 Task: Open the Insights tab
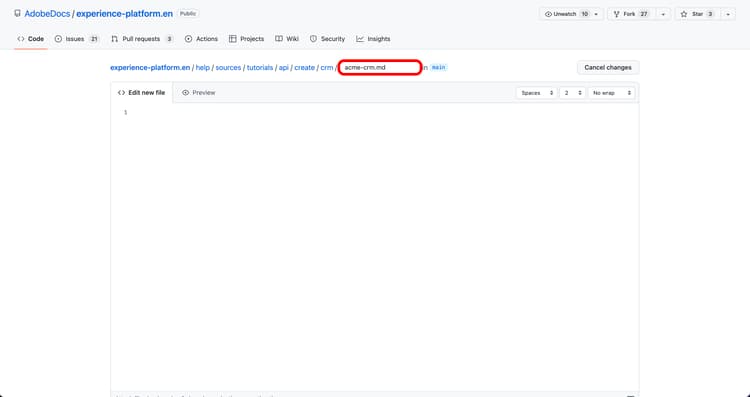[373, 39]
